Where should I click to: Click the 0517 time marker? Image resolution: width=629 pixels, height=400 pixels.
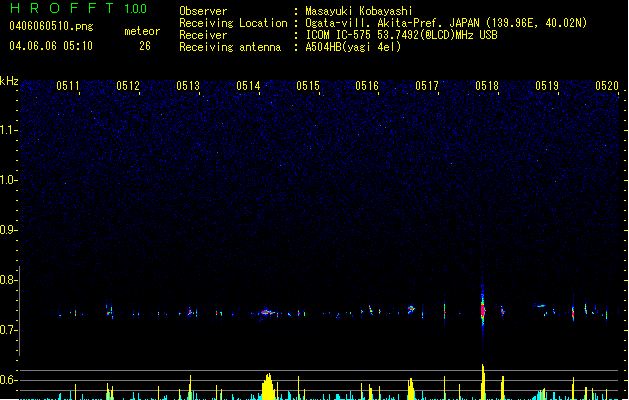[x=427, y=86]
